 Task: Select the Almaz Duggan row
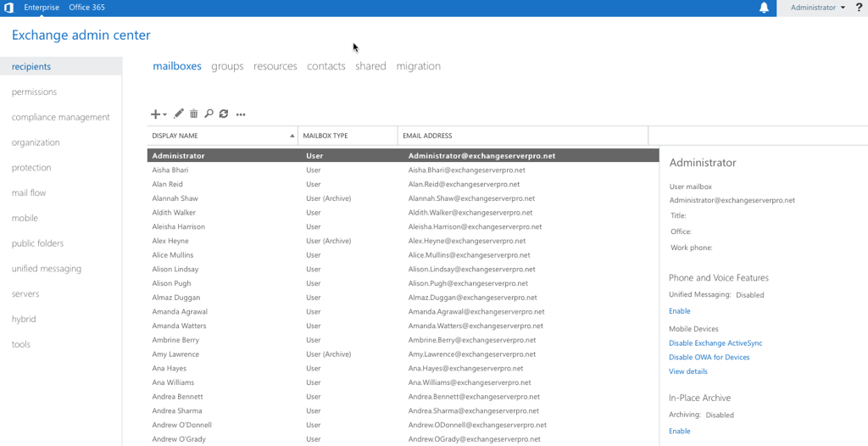[403, 298]
